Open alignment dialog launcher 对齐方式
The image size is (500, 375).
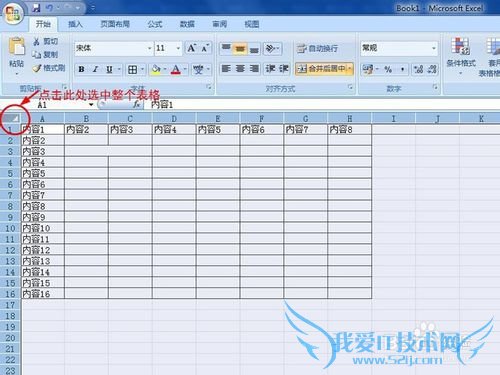(x=350, y=87)
